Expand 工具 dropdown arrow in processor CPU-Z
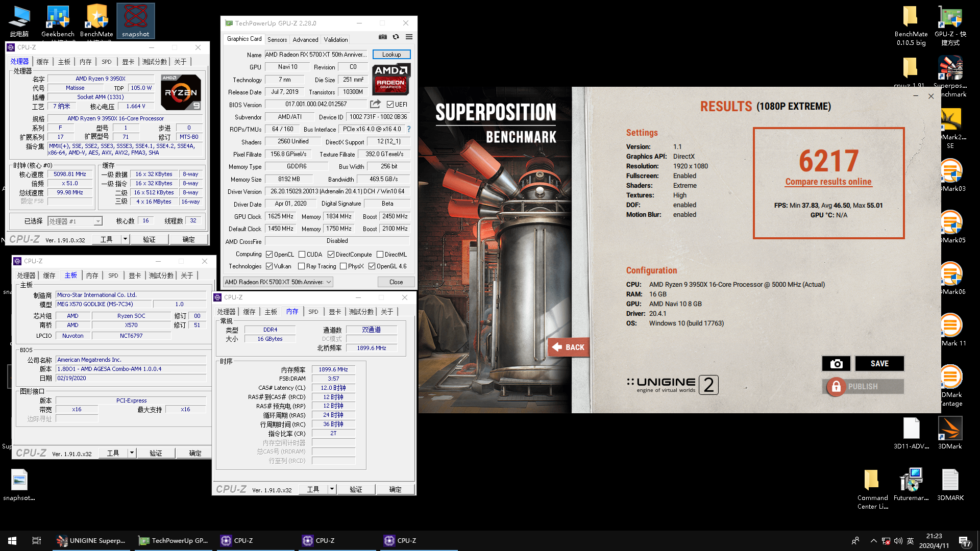 pyautogui.click(x=125, y=239)
